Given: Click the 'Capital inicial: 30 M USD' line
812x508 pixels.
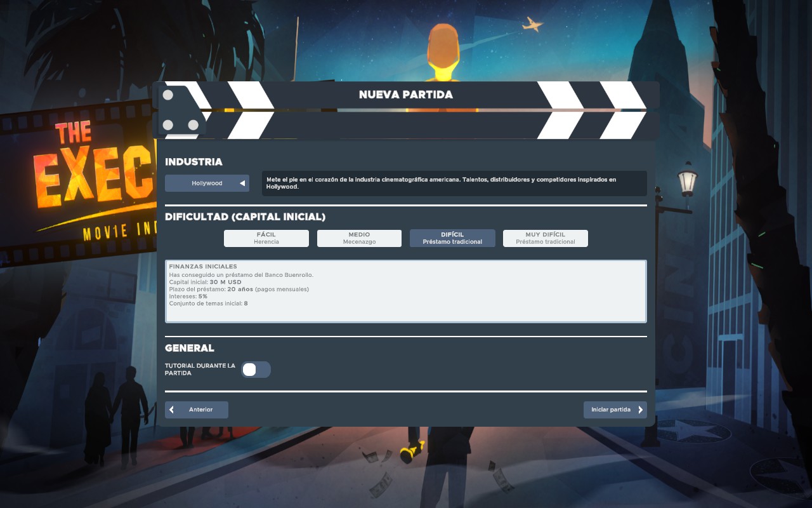Looking at the screenshot, I should click(x=205, y=282).
